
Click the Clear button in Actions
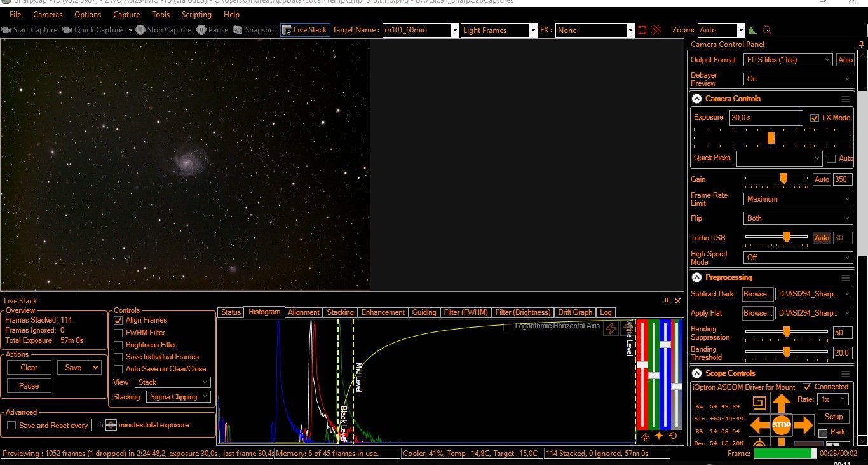point(29,368)
